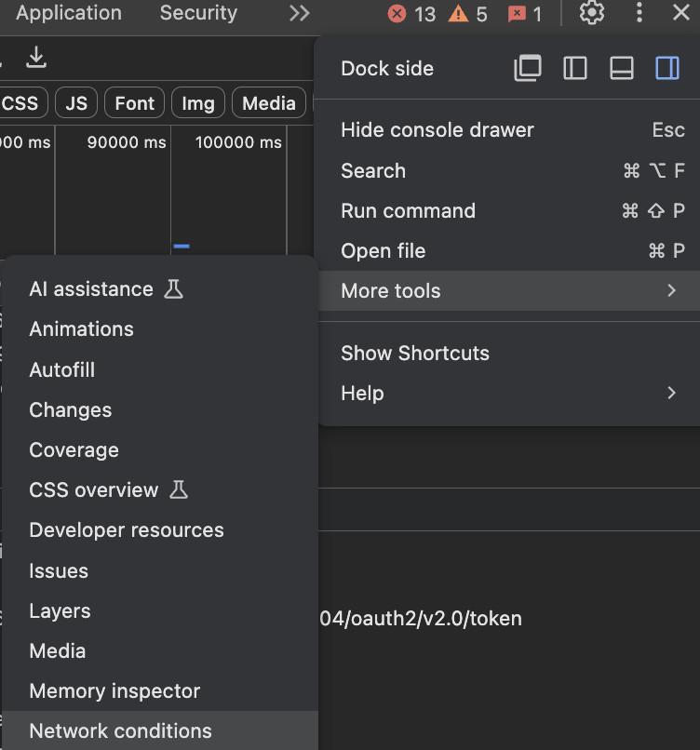Toggle the CSS request filter
The height and width of the screenshot is (750, 700).
[20, 103]
